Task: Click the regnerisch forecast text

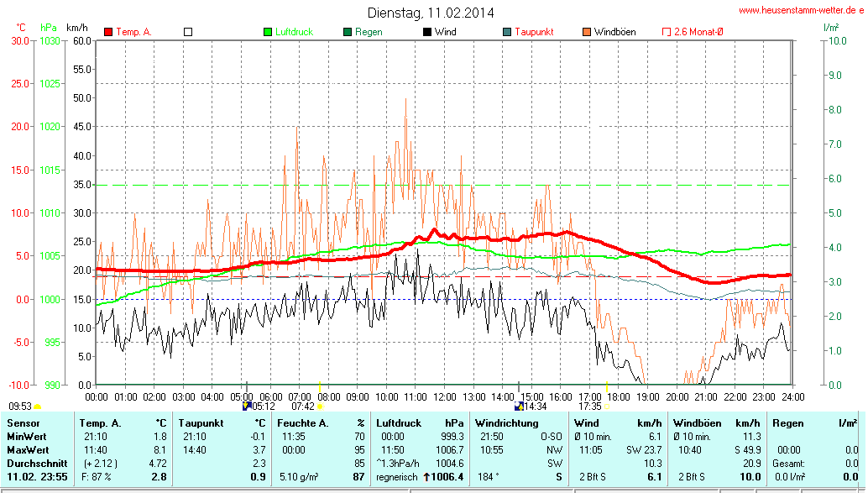Action: pyautogui.click(x=397, y=477)
